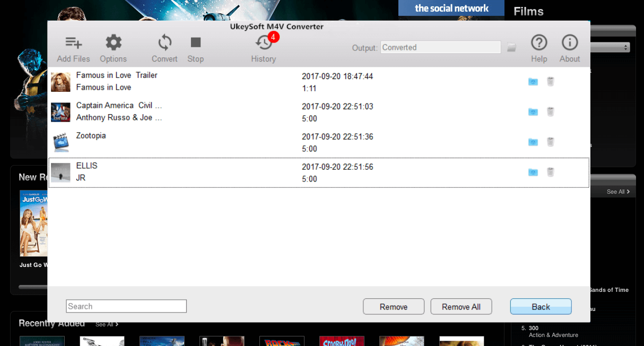Select the 'Famous in Love Trailer' title
This screenshot has height=346, width=644.
pyautogui.click(x=117, y=75)
